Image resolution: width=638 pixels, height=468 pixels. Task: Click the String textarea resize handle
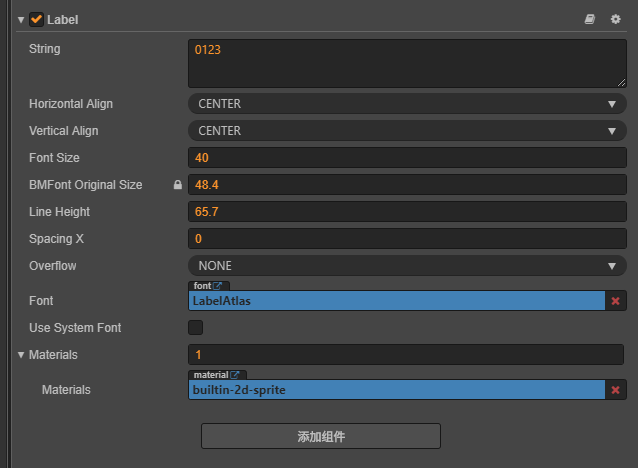tap(621, 82)
